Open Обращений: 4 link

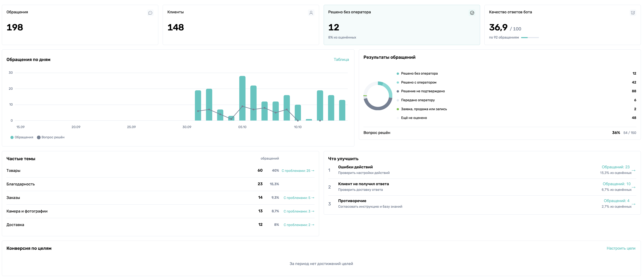click(x=617, y=201)
